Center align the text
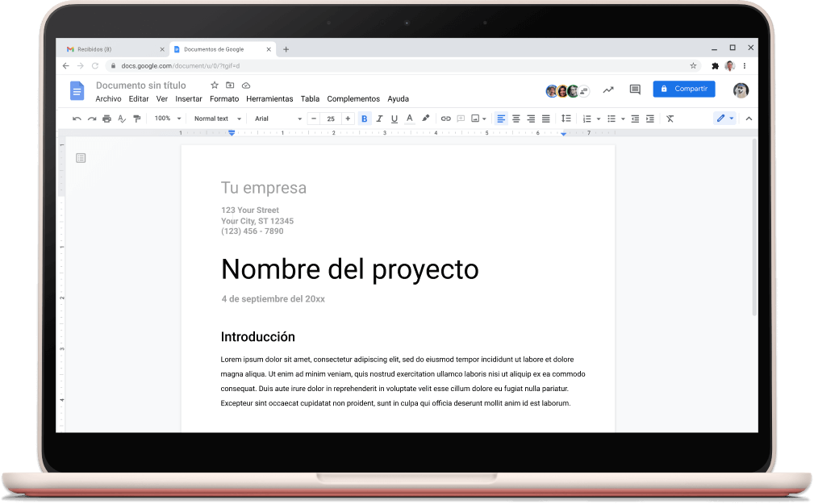The width and height of the screenshot is (814, 504). pyautogui.click(x=516, y=119)
